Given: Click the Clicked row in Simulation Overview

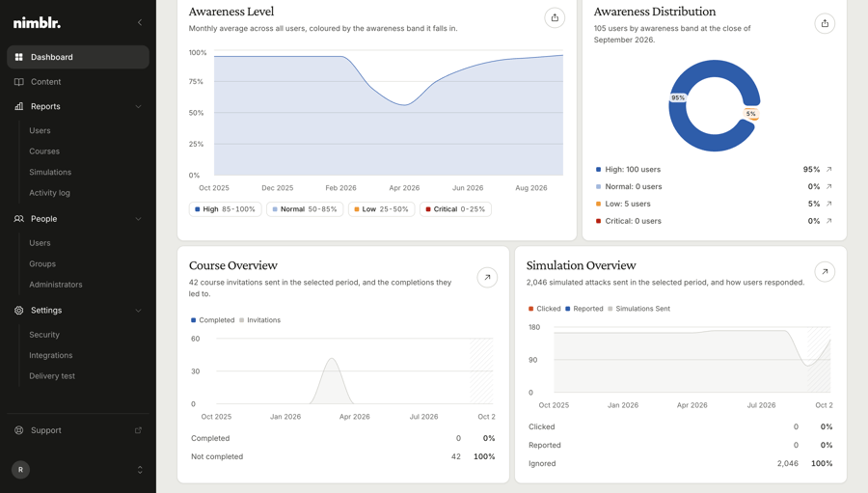Looking at the screenshot, I should click(680, 427).
